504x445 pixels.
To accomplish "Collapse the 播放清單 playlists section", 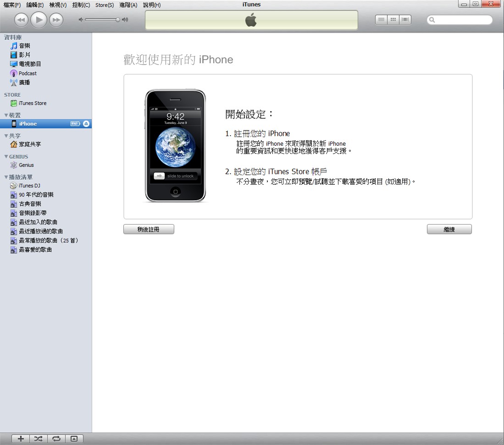I will point(6,177).
